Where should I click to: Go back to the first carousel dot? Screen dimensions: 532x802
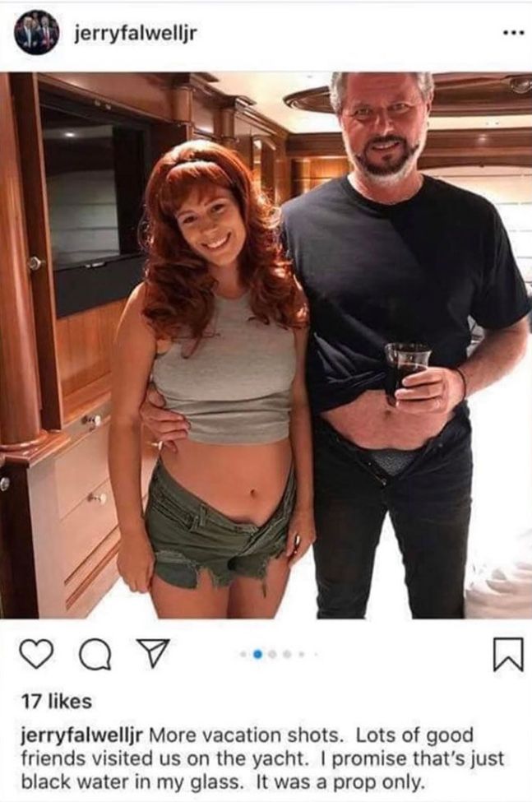point(243,654)
